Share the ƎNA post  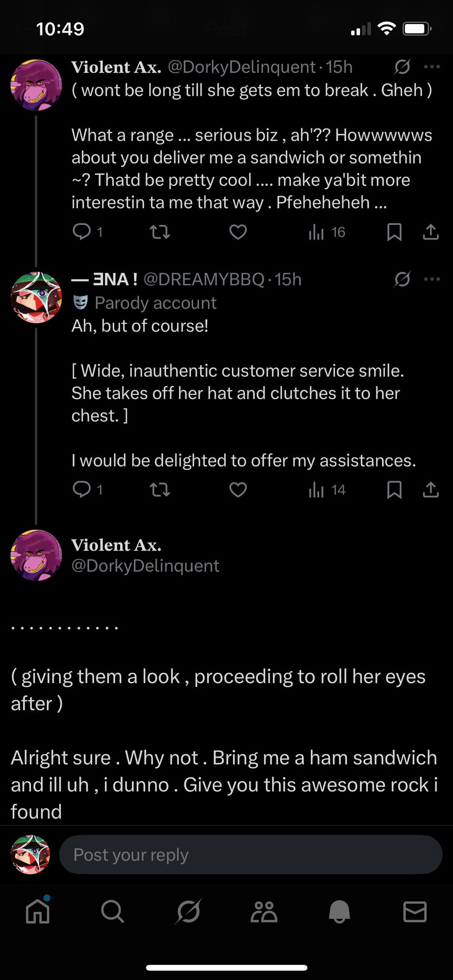pos(430,490)
